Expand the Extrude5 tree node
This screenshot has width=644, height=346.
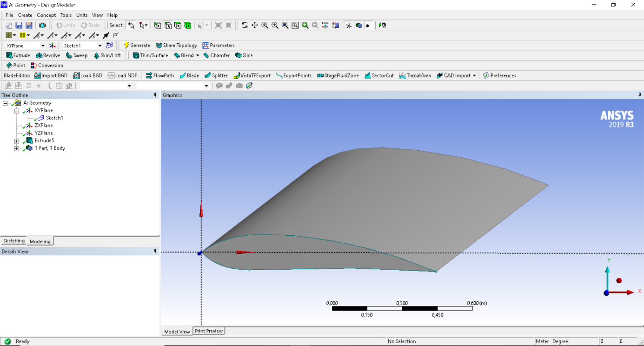click(x=16, y=141)
